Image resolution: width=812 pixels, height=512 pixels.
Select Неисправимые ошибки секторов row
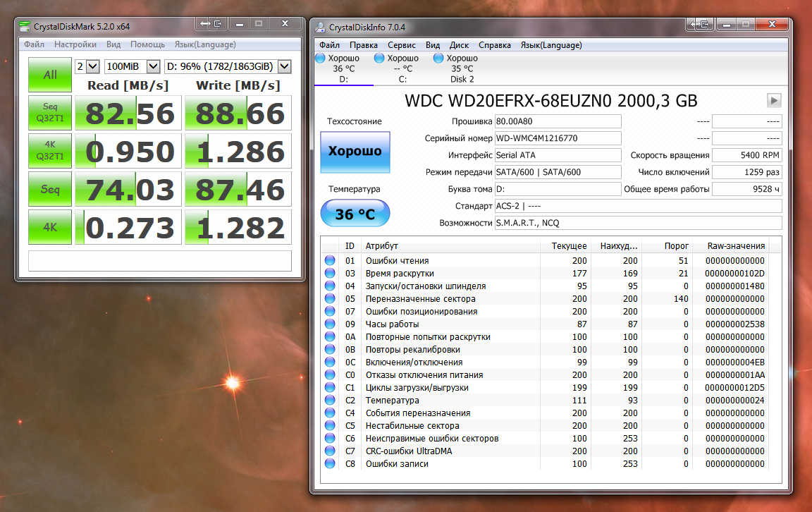(x=545, y=439)
